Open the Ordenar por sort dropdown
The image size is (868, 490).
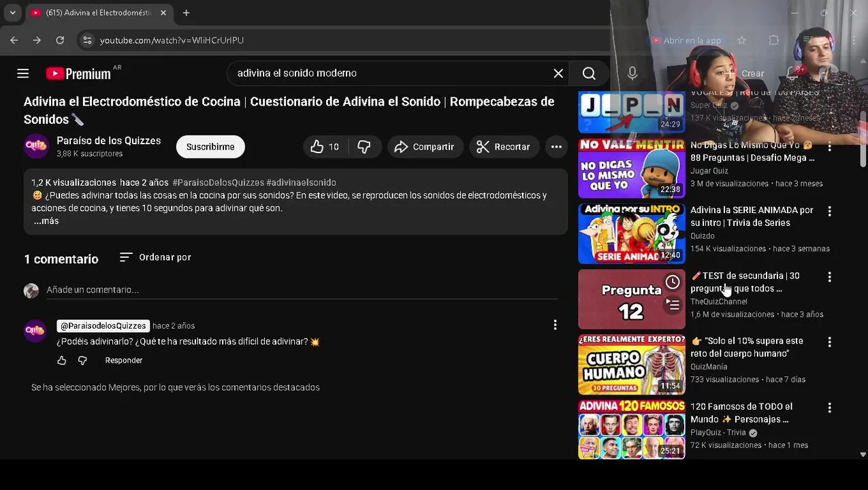pyautogui.click(x=155, y=257)
